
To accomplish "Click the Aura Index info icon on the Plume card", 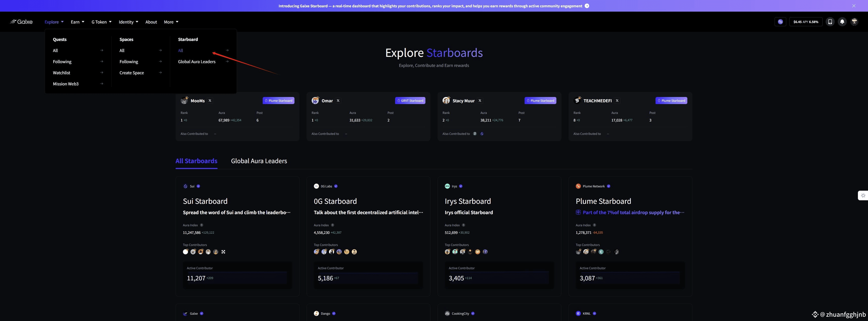I will point(594,225).
